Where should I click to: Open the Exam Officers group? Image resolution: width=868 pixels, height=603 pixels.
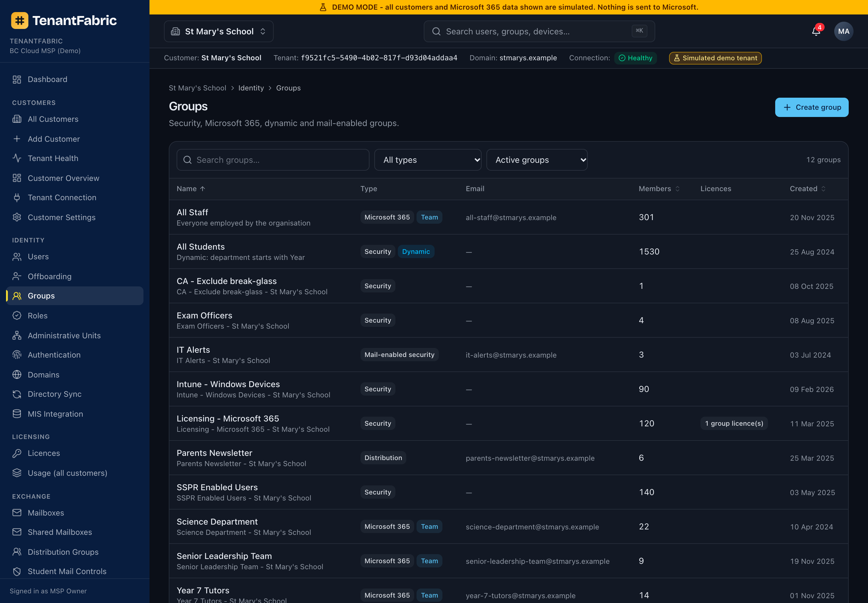point(508,320)
